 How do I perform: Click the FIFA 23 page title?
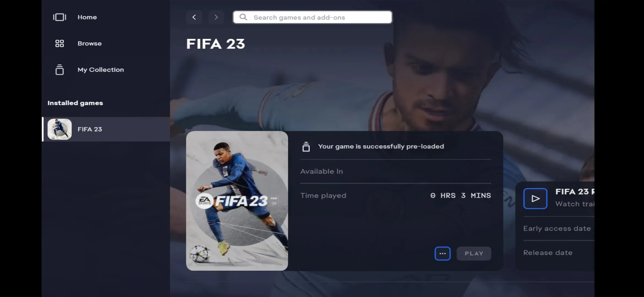click(215, 44)
